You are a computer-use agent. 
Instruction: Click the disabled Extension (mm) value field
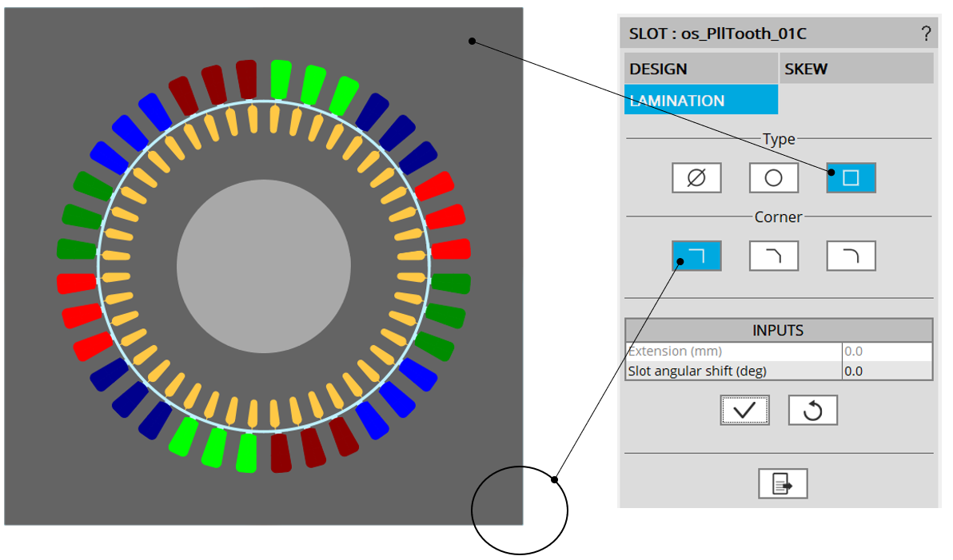tap(887, 351)
